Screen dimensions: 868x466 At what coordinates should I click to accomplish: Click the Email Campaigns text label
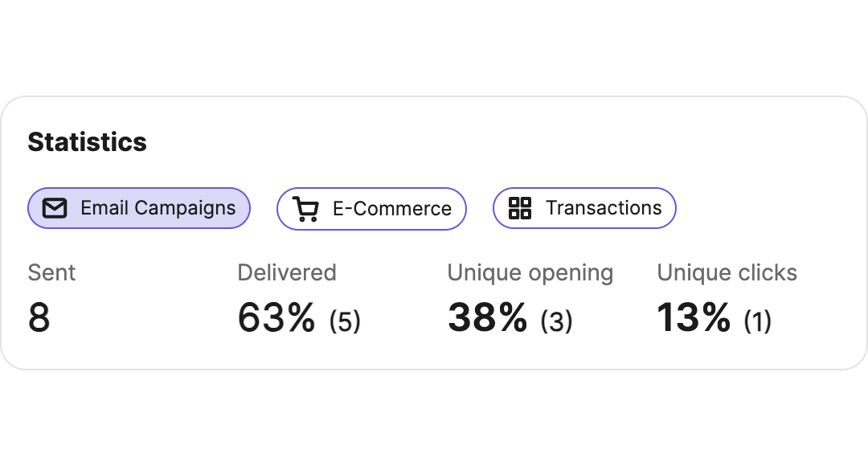tap(158, 208)
